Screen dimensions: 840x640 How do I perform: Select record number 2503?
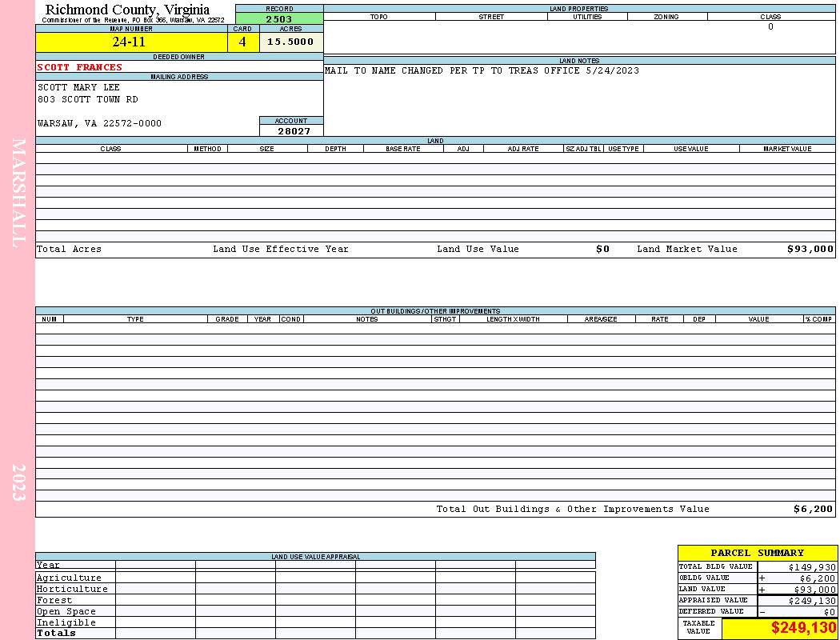pyautogui.click(x=279, y=18)
